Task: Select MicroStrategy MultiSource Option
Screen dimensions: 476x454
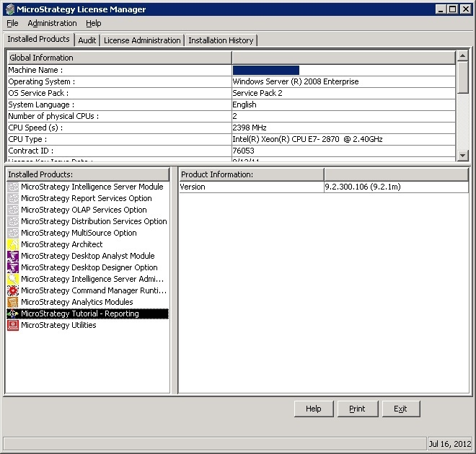Action: coord(79,233)
